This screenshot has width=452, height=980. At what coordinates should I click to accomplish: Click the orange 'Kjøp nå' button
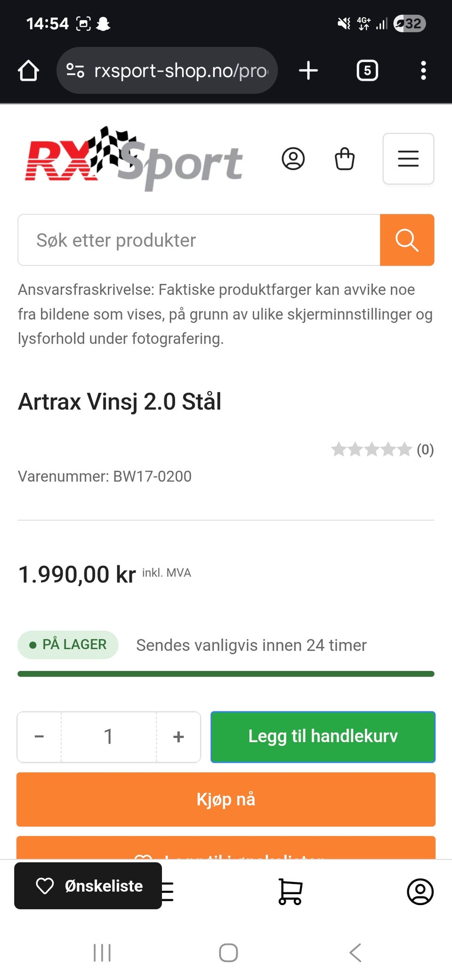[x=226, y=800]
